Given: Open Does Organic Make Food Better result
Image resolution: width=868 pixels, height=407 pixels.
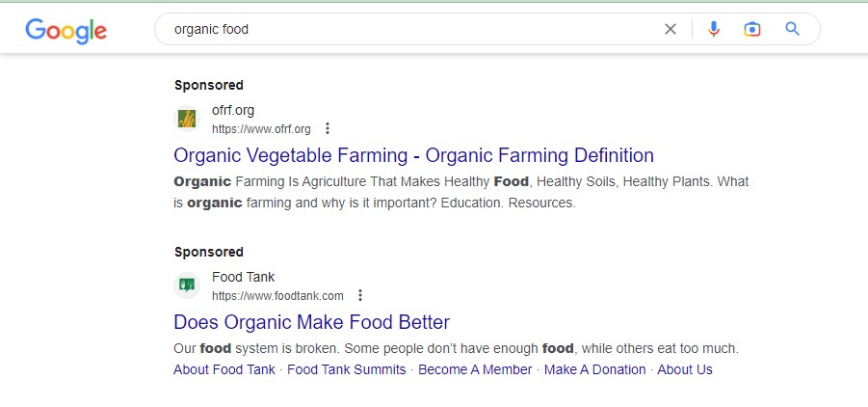Looking at the screenshot, I should (312, 322).
